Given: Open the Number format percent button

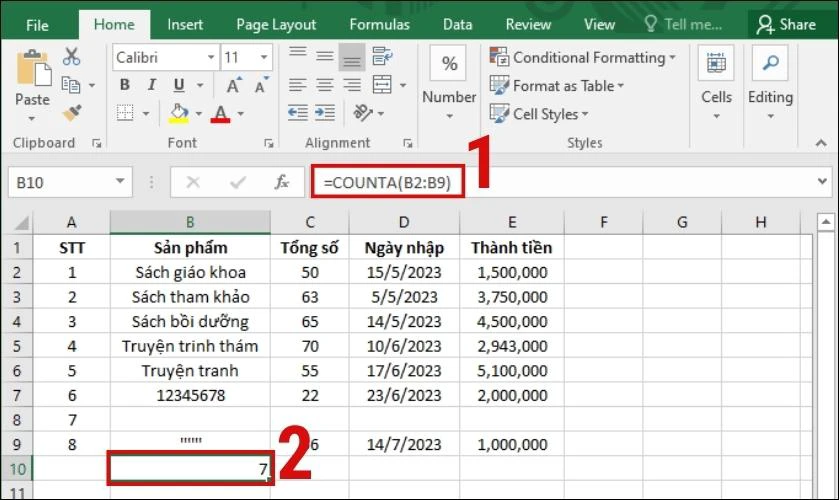Looking at the screenshot, I should 449,63.
